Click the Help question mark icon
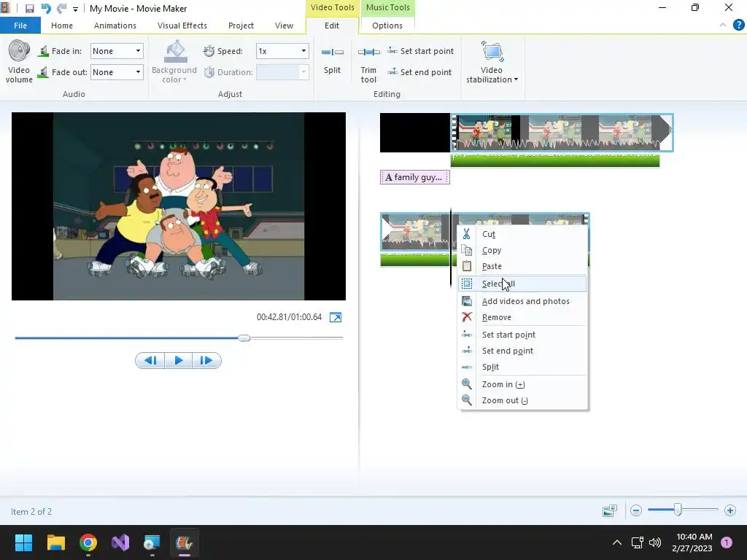747x560 pixels. (x=738, y=25)
